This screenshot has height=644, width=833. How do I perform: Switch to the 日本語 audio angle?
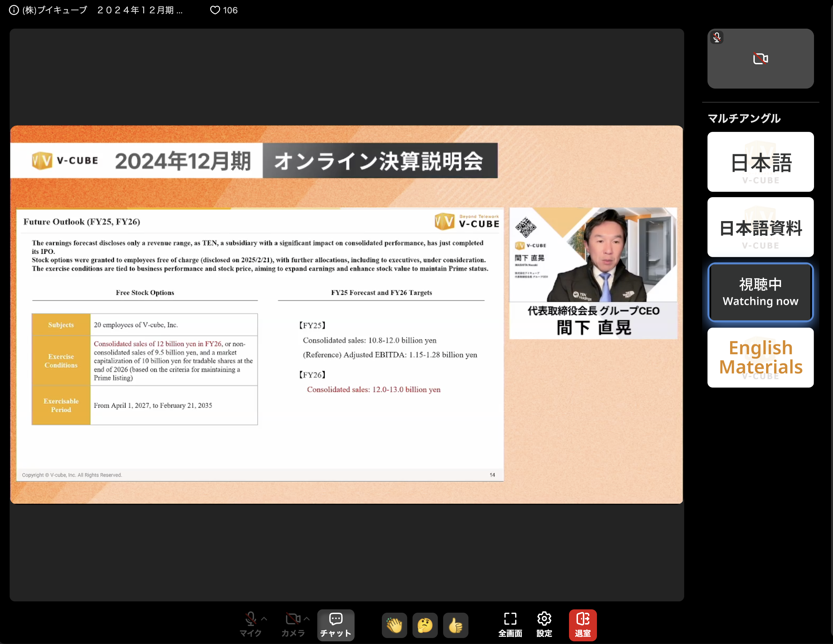(760, 162)
